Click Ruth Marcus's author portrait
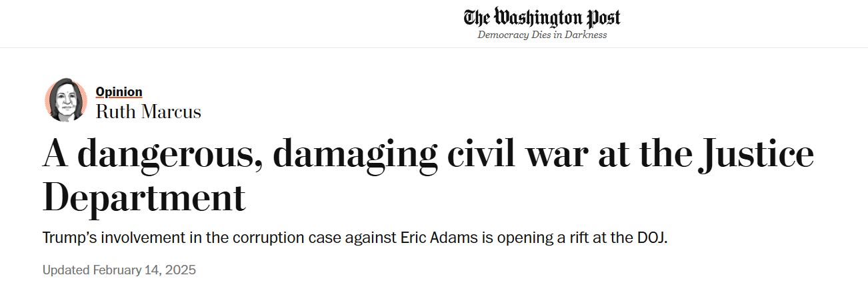This screenshot has height=289, width=868. click(x=66, y=101)
